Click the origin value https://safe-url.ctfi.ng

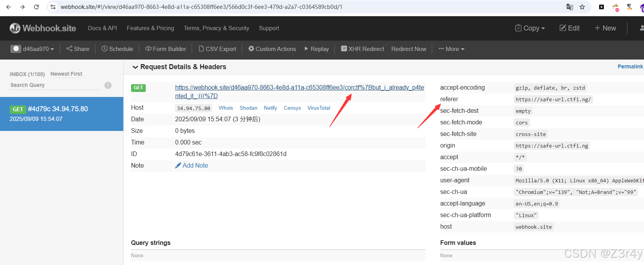552,146
